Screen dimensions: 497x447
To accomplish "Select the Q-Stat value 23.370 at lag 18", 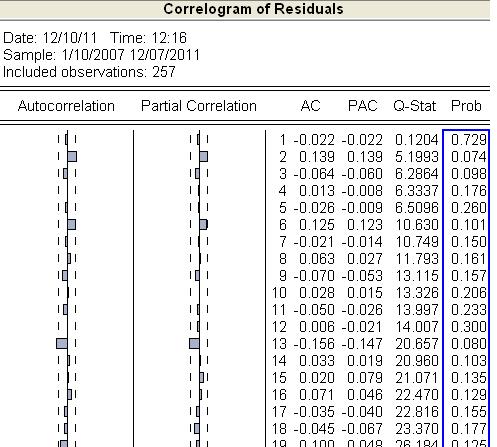I will [x=417, y=429].
